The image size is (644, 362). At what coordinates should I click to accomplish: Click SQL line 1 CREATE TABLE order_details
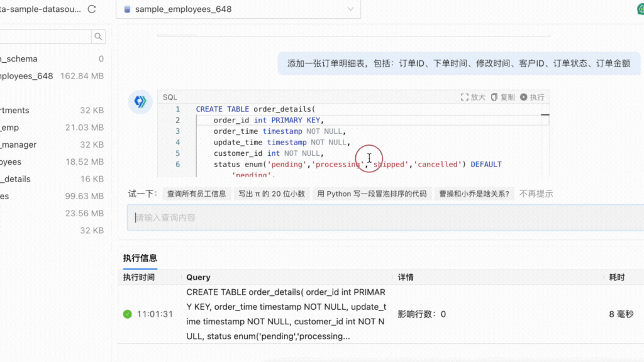(255, 109)
